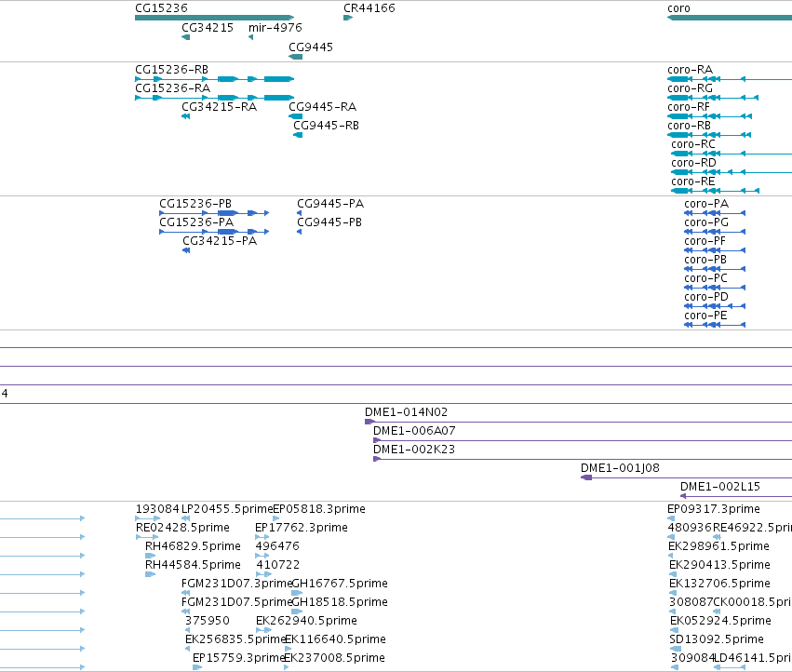792x672 pixels.
Task: Click the coro-PB protein feature
Action: 715,269
